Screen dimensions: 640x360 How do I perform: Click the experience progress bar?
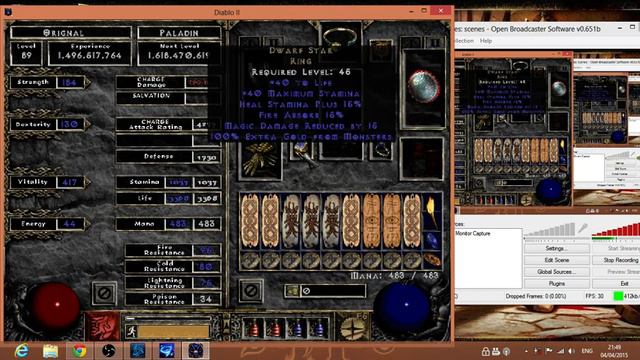pos(168,318)
